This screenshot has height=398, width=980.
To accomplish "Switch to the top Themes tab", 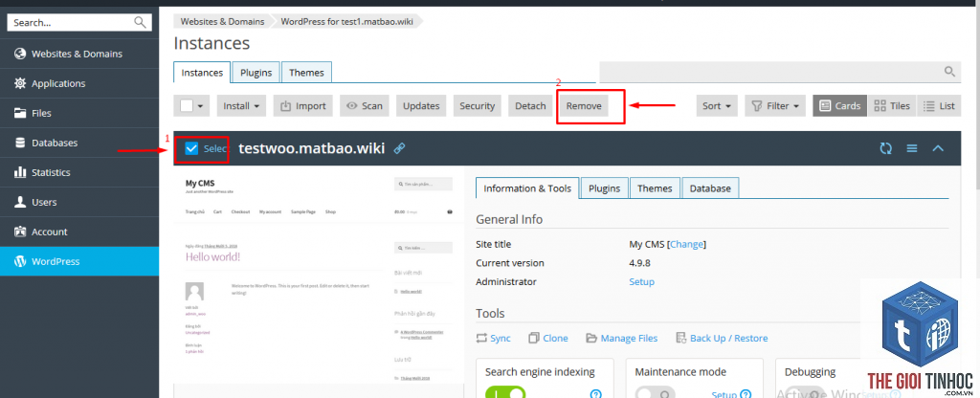I will pyautogui.click(x=306, y=73).
